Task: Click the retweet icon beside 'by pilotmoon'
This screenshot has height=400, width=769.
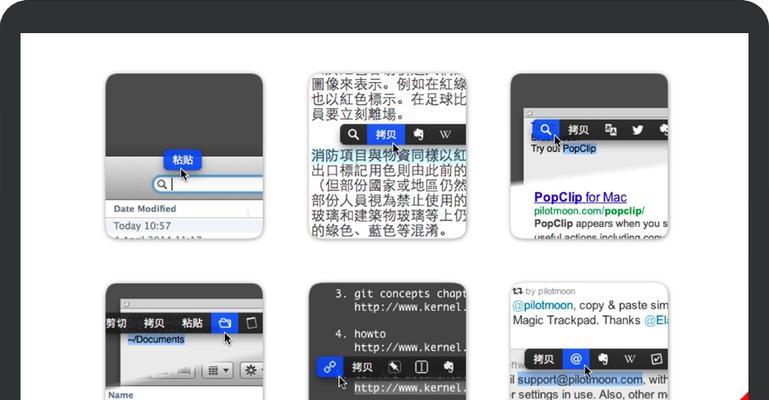Action: pyautogui.click(x=517, y=291)
